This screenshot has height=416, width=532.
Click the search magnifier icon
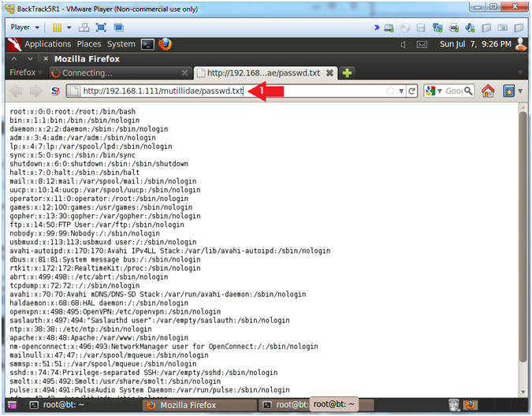(x=468, y=91)
